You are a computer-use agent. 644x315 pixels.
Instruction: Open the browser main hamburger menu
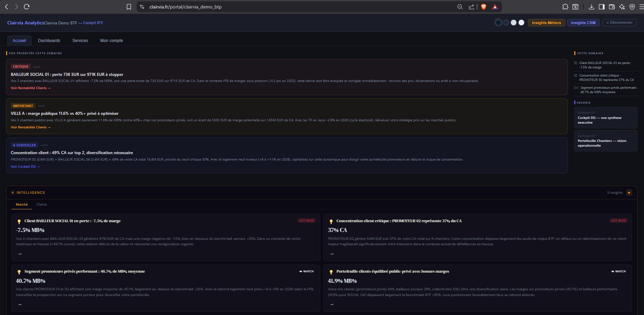coord(642,7)
